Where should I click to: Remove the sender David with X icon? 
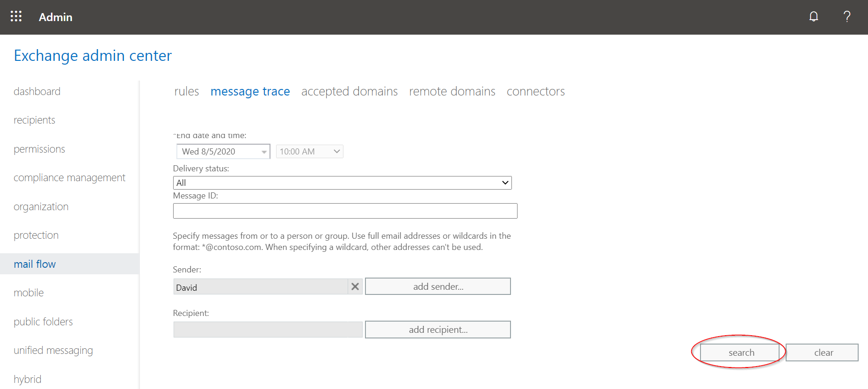pyautogui.click(x=355, y=286)
